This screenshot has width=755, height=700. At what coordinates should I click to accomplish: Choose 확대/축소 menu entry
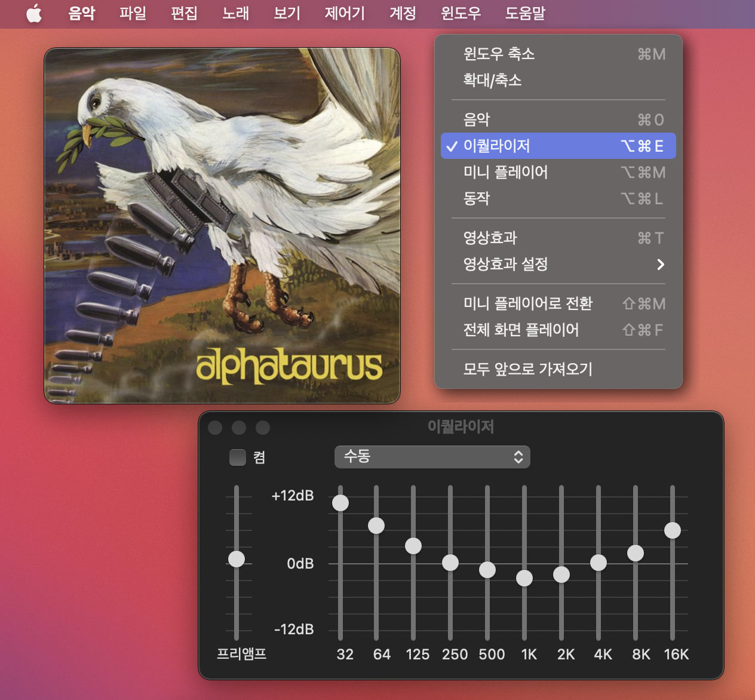pyautogui.click(x=558, y=80)
